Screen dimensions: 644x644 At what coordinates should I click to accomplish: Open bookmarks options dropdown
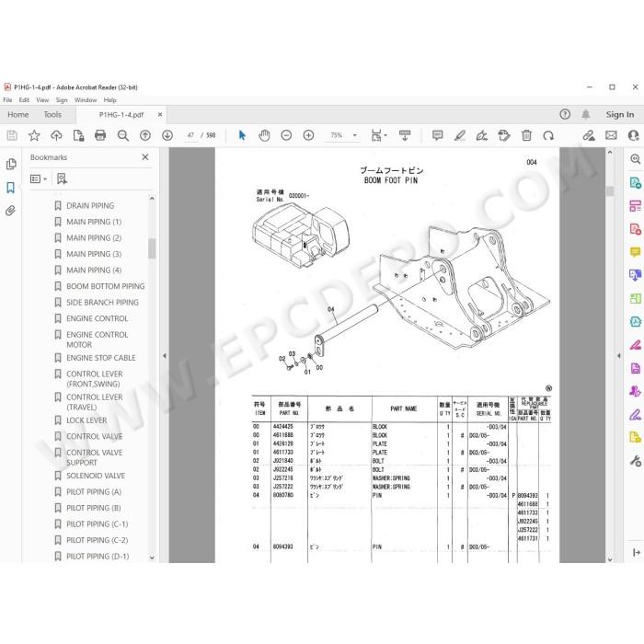coord(39,178)
